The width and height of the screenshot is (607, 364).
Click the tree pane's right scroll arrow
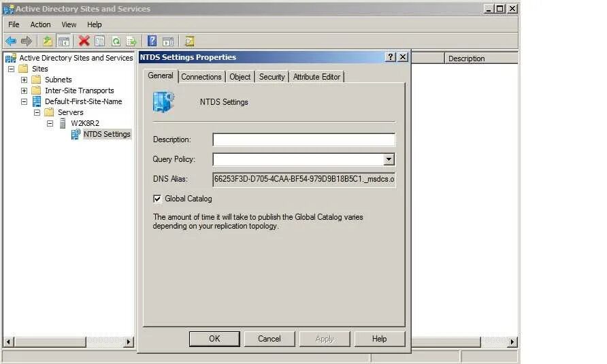click(x=129, y=342)
